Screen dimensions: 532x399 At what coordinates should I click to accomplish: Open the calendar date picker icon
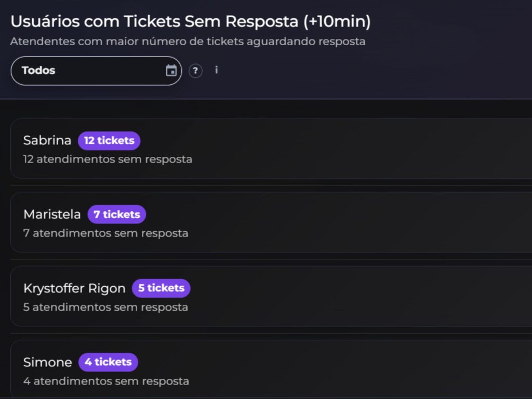click(171, 71)
